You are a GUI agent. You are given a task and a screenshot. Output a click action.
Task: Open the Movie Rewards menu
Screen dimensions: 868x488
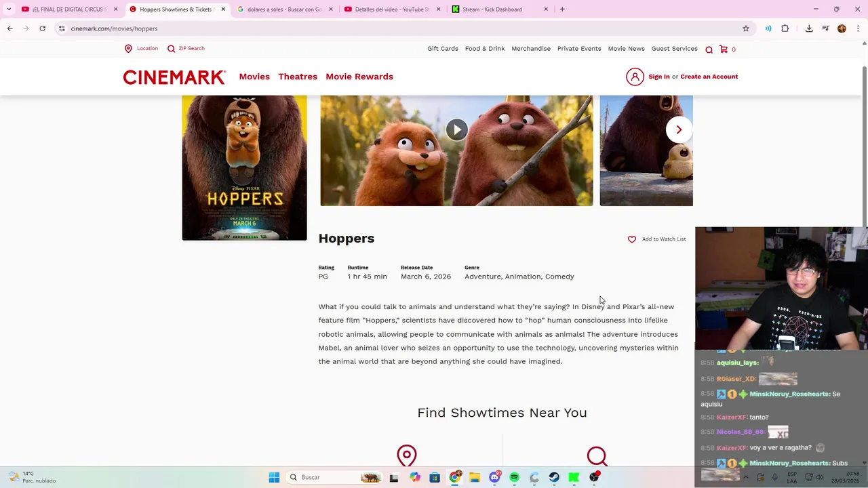pos(359,77)
